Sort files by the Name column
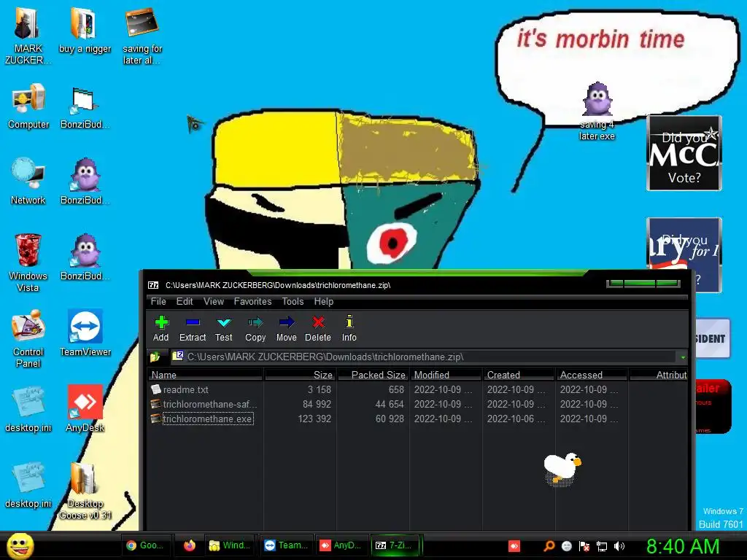The height and width of the screenshot is (560, 747). tap(205, 375)
